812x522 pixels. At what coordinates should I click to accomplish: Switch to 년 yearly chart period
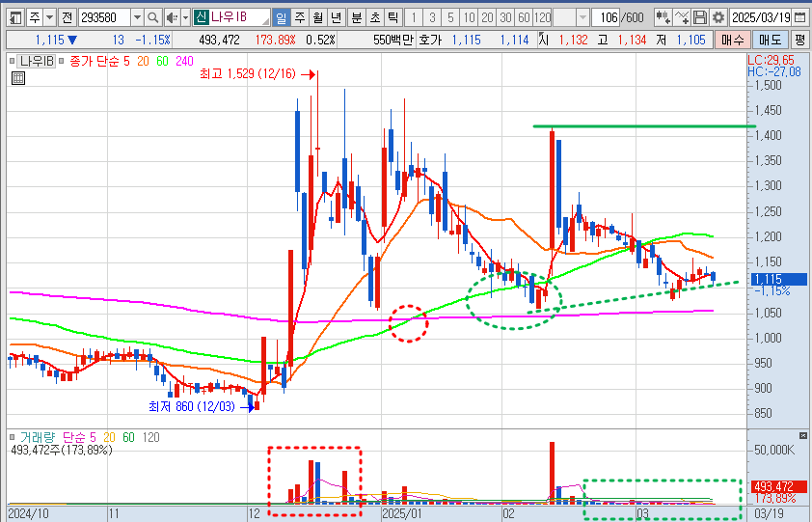pyautogui.click(x=337, y=17)
